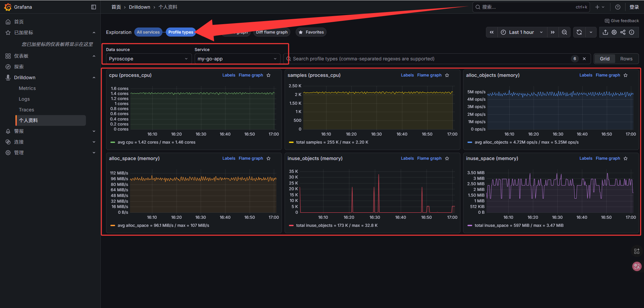Open the Service my-go-app dropdown

[237, 59]
